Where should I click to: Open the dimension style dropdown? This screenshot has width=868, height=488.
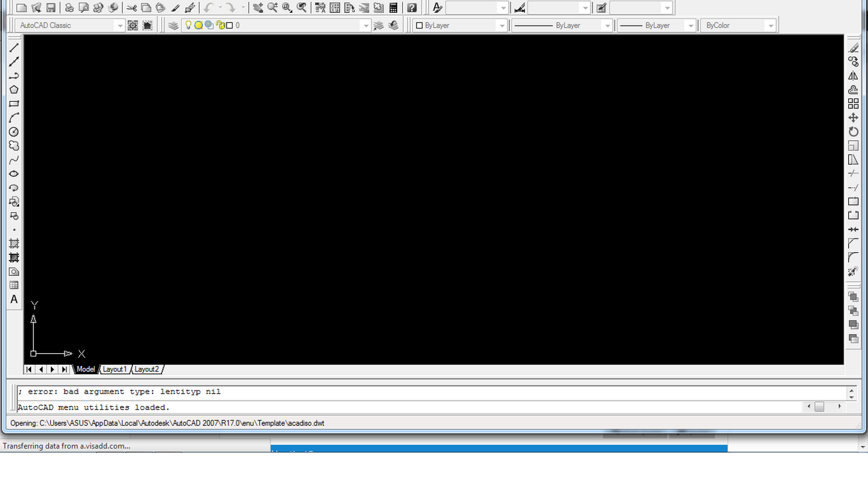(x=585, y=8)
